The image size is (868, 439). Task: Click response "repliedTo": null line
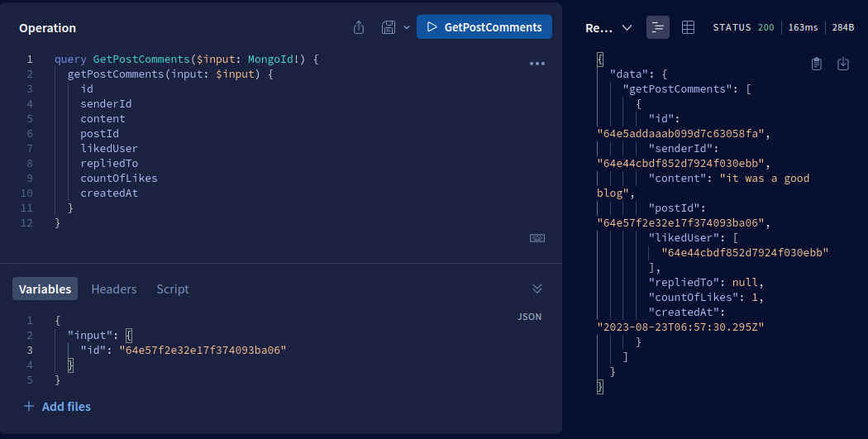[x=706, y=283]
